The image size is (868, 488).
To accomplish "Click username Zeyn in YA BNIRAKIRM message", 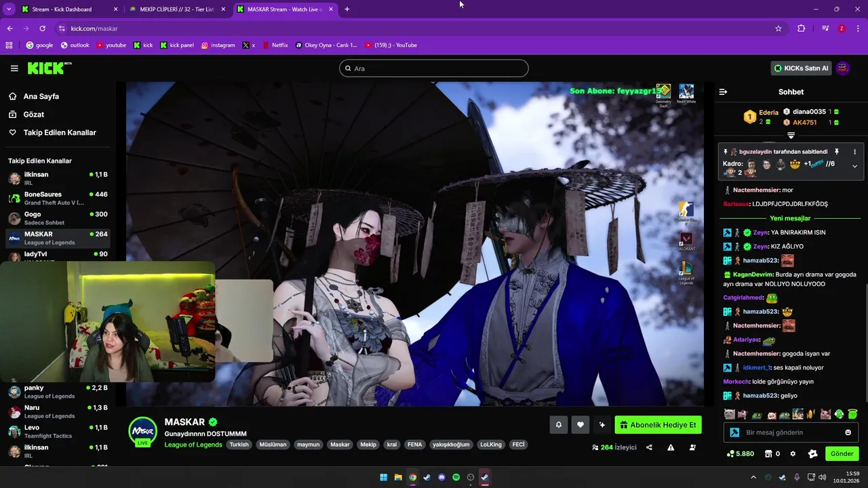I will 760,232.
